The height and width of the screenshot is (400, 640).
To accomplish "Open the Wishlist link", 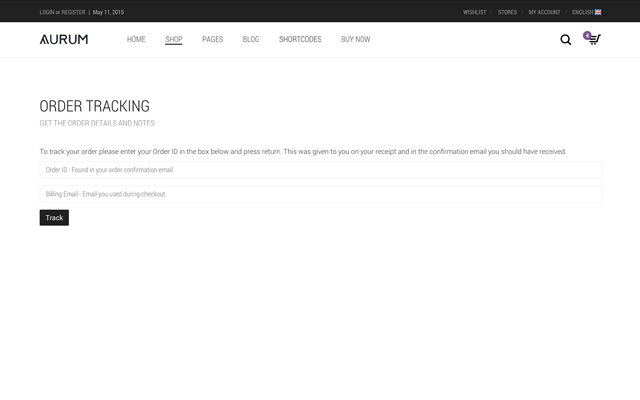I will point(474,12).
